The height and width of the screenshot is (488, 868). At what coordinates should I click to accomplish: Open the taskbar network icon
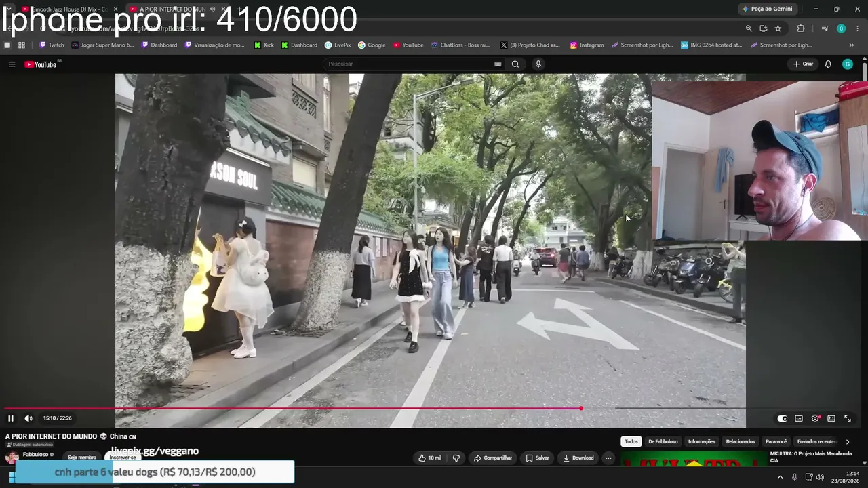[x=808, y=477]
